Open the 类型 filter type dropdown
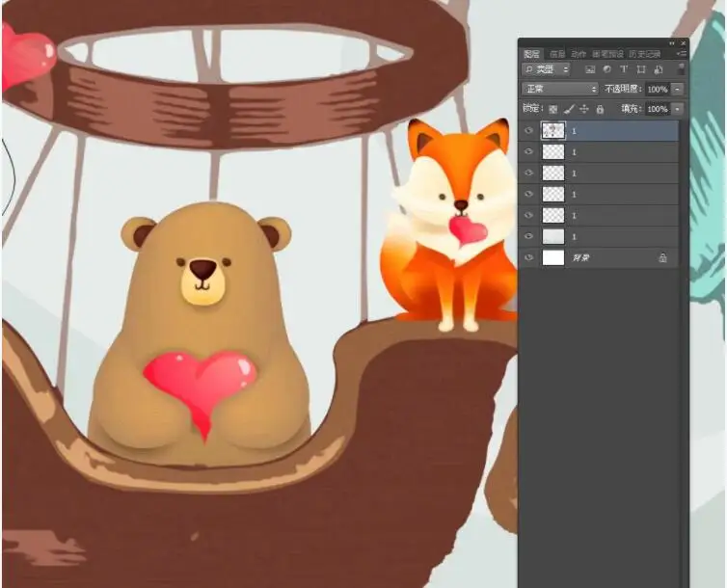 pos(546,70)
